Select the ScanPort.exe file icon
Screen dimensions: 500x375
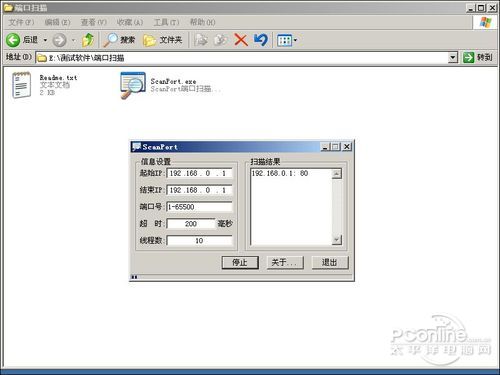(x=133, y=85)
